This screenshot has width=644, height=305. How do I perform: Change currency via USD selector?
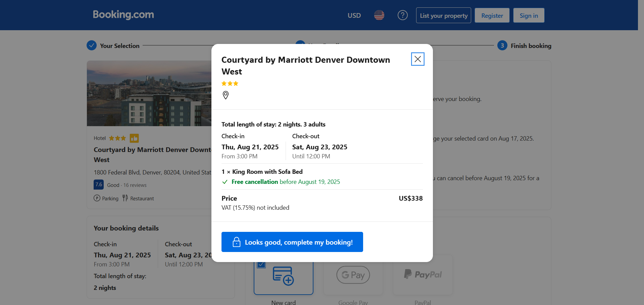(x=354, y=15)
